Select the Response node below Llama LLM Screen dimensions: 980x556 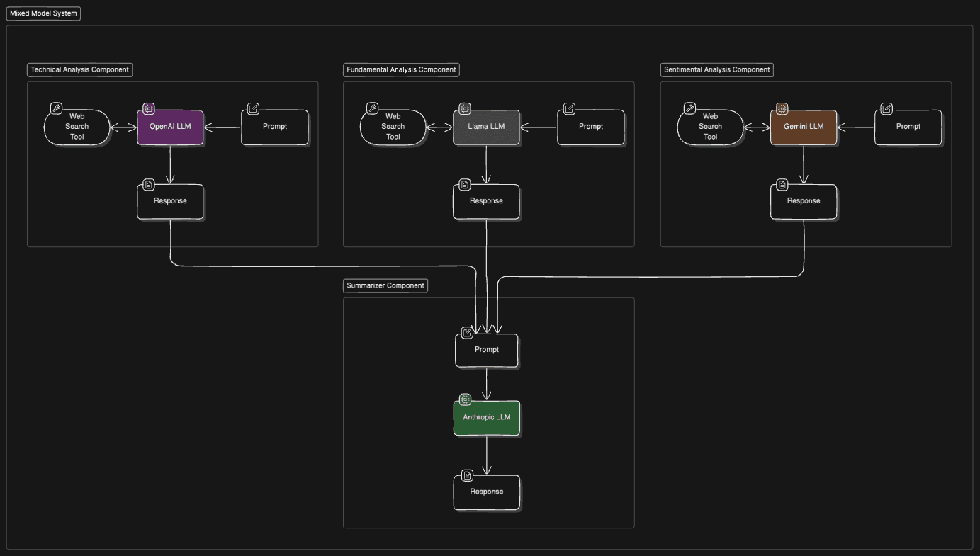[x=486, y=201]
